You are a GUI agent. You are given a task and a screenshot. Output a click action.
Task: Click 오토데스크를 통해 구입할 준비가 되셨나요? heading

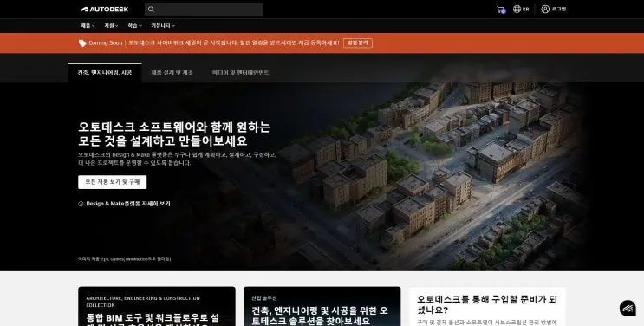coord(487,304)
